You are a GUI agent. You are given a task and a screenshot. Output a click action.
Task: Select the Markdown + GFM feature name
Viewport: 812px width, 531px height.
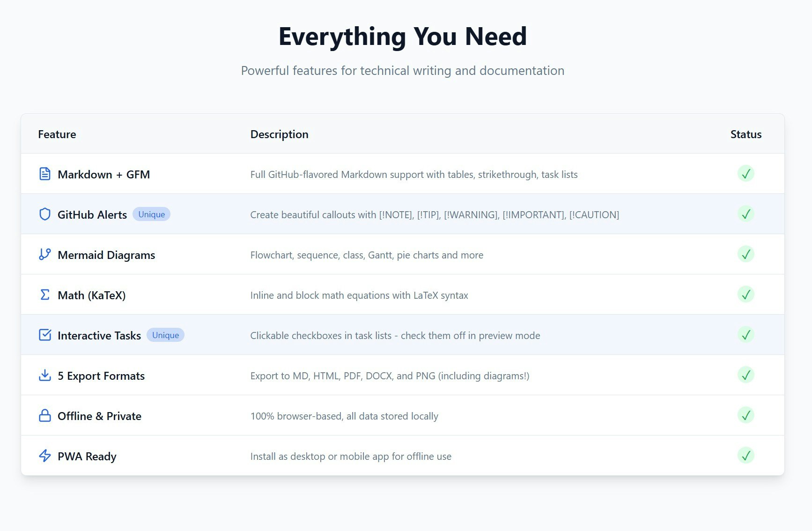103,175
